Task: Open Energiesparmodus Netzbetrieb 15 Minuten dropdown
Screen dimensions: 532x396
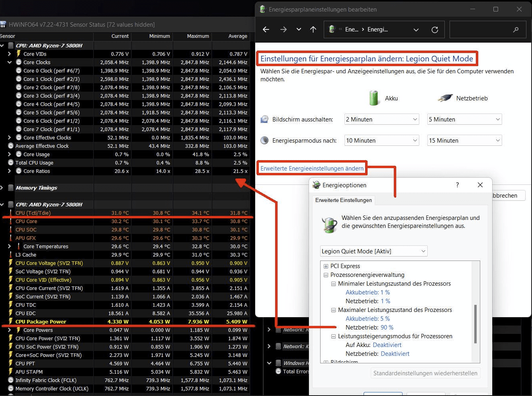Action: click(x=464, y=141)
